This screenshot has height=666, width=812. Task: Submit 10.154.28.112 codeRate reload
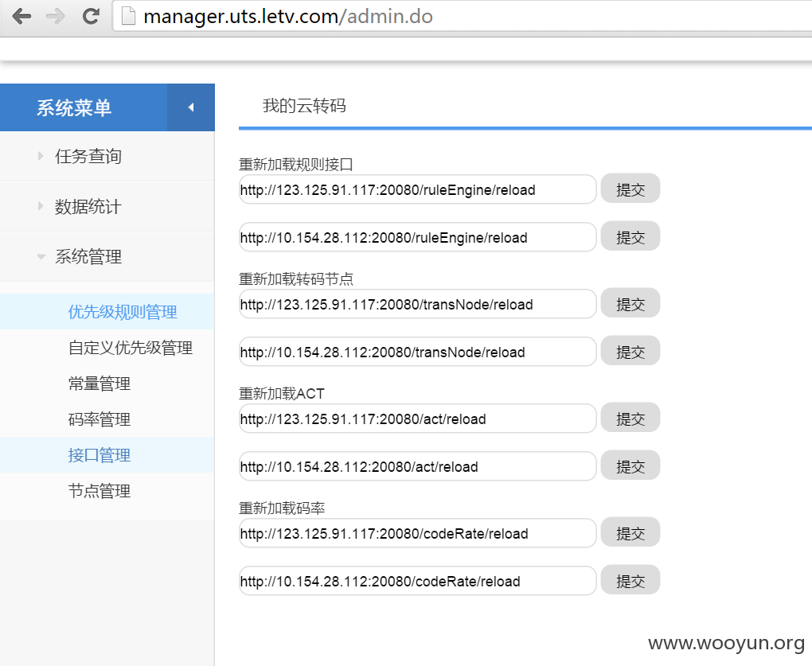click(x=630, y=581)
